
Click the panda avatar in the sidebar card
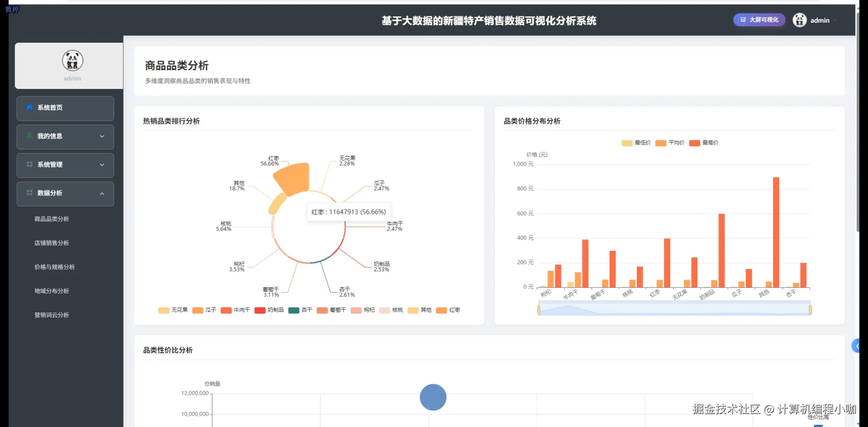point(73,60)
